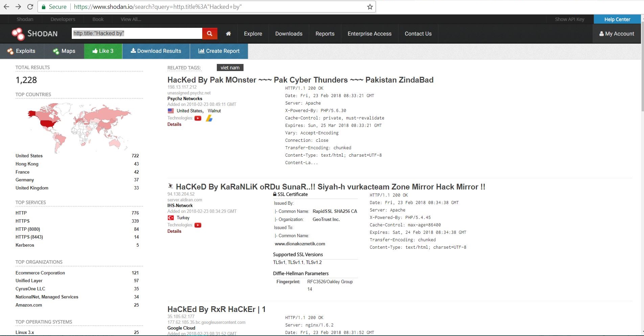
Task: Bookmark the page using the star icon
Action: 370,7
